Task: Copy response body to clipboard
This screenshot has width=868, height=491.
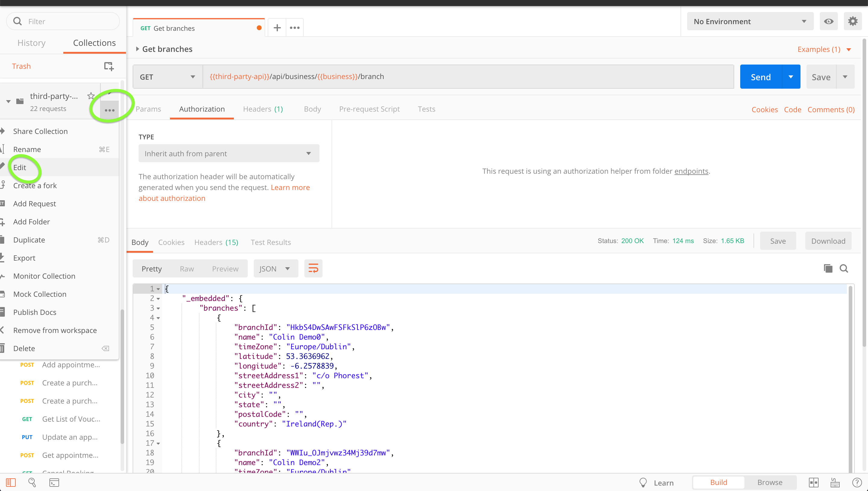Action: [828, 269]
